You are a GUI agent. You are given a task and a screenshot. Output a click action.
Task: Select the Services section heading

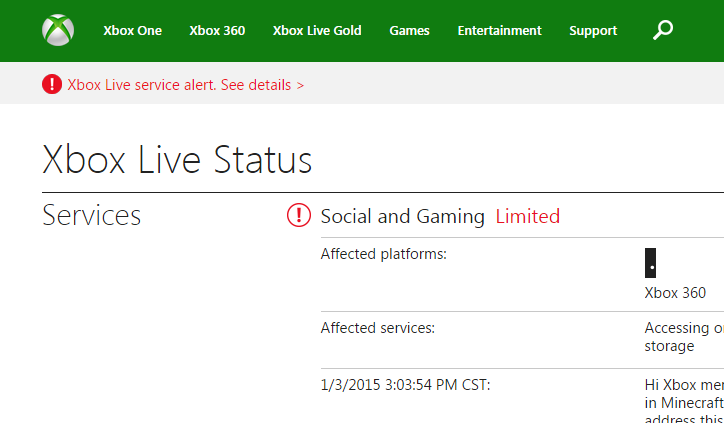coord(92,215)
